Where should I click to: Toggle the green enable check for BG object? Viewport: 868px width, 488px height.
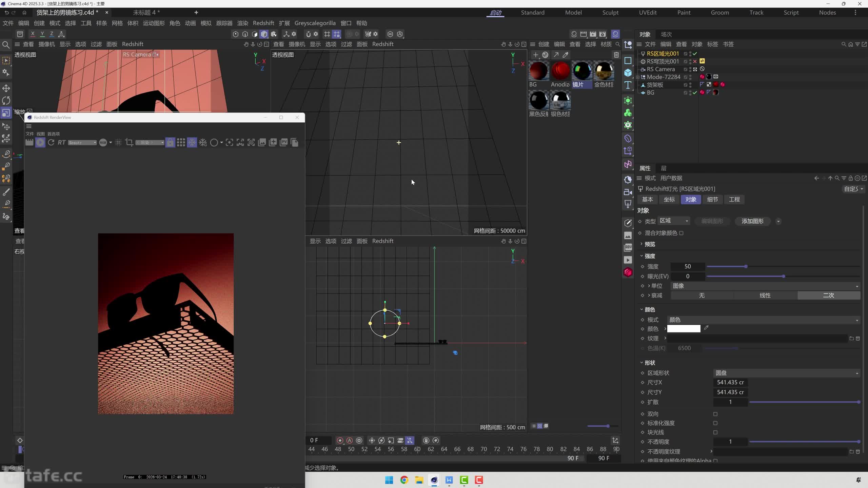click(x=695, y=93)
